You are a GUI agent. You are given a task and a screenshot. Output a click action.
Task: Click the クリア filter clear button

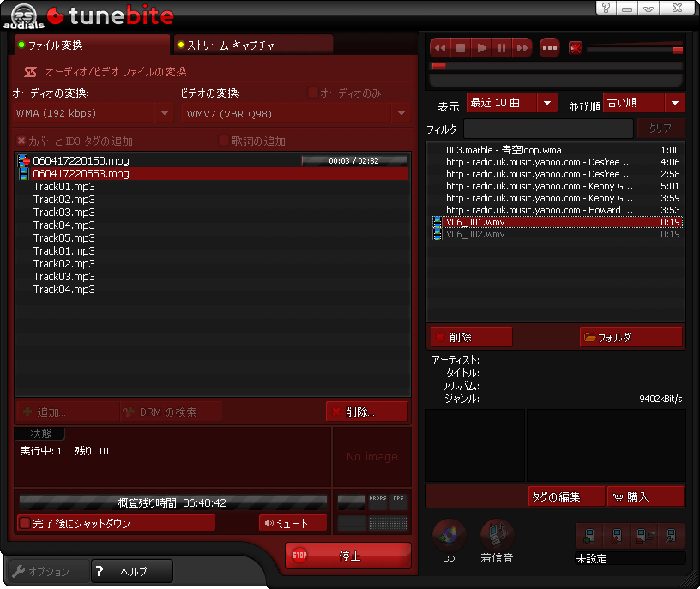click(x=661, y=129)
